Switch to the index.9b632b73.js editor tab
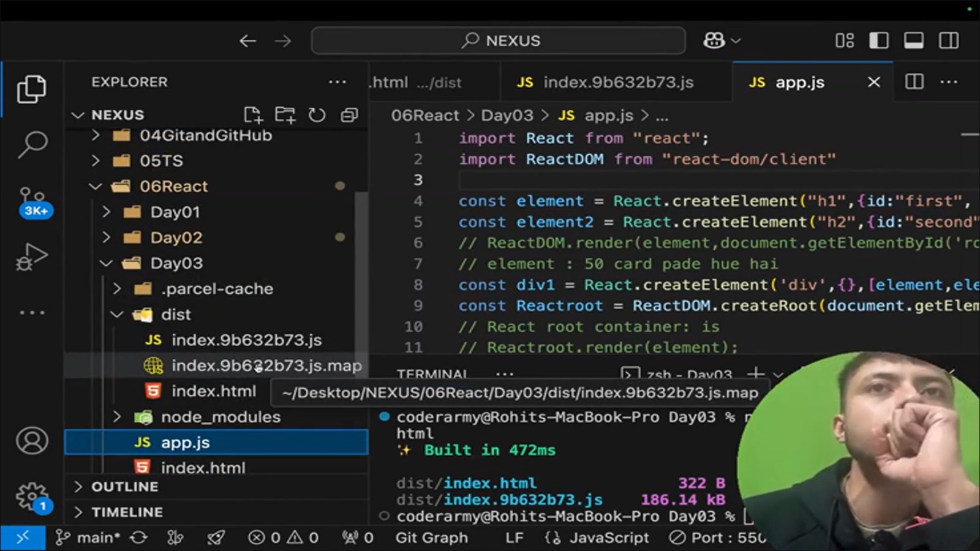This screenshot has height=551, width=980. 617,82
